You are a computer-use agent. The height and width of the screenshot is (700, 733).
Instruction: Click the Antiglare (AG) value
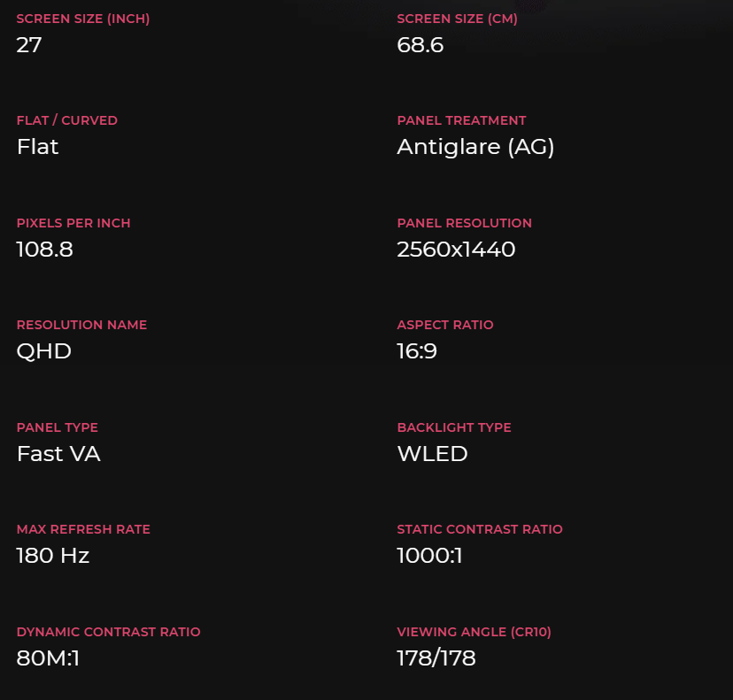click(475, 147)
